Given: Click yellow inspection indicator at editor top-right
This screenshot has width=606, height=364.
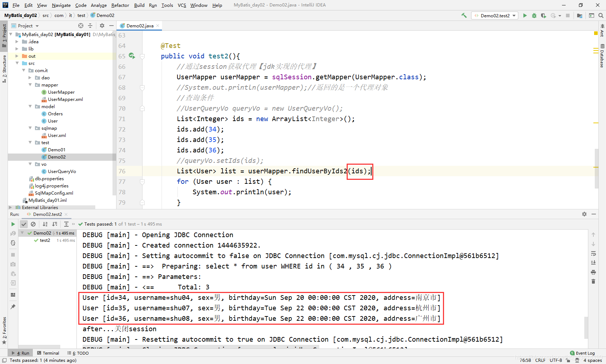Looking at the screenshot, I should [596, 33].
